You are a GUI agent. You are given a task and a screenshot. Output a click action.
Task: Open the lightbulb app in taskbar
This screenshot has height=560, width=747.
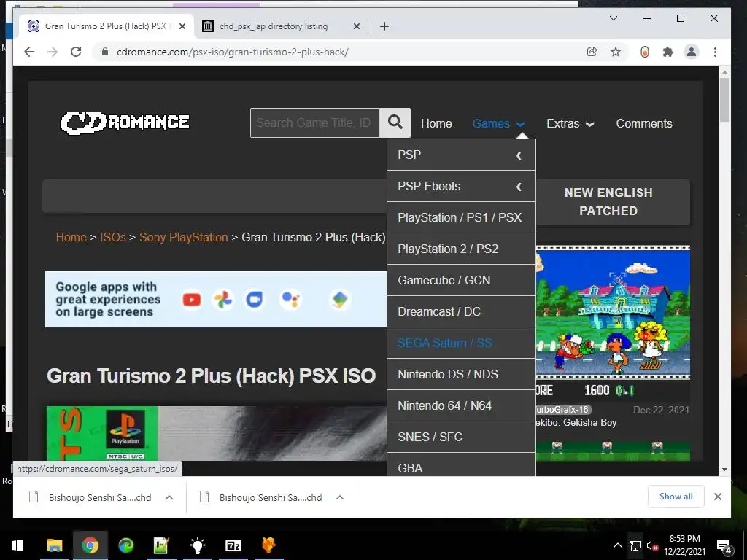pos(197,545)
